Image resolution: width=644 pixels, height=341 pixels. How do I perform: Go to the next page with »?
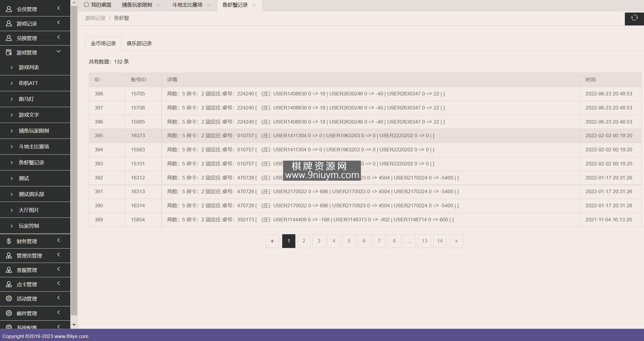(456, 241)
